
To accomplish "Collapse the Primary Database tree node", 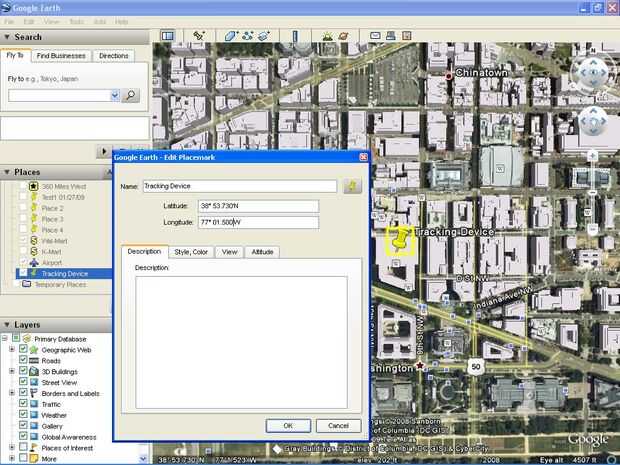I will 5,338.
